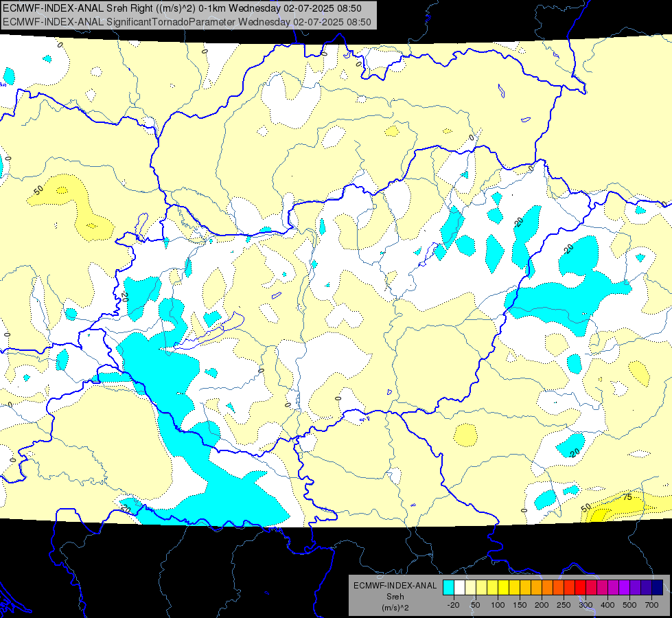Click the legend value 100

[x=498, y=605]
